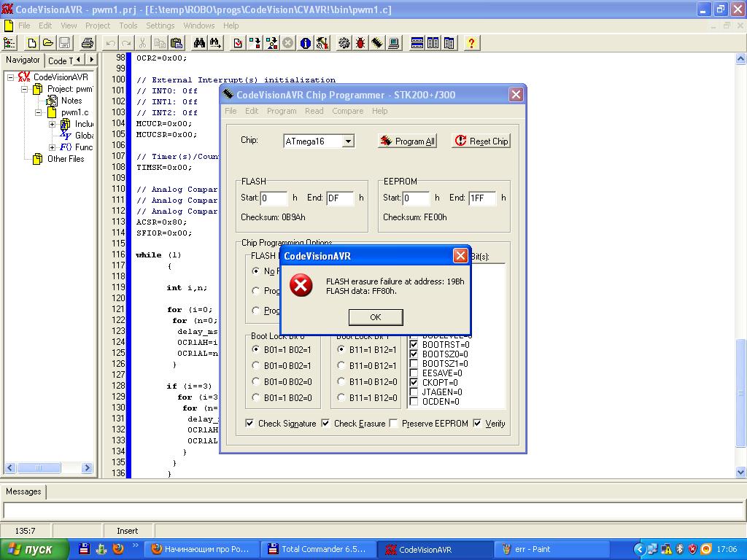
Task: Click the Print toolbar icon
Action: [88, 43]
